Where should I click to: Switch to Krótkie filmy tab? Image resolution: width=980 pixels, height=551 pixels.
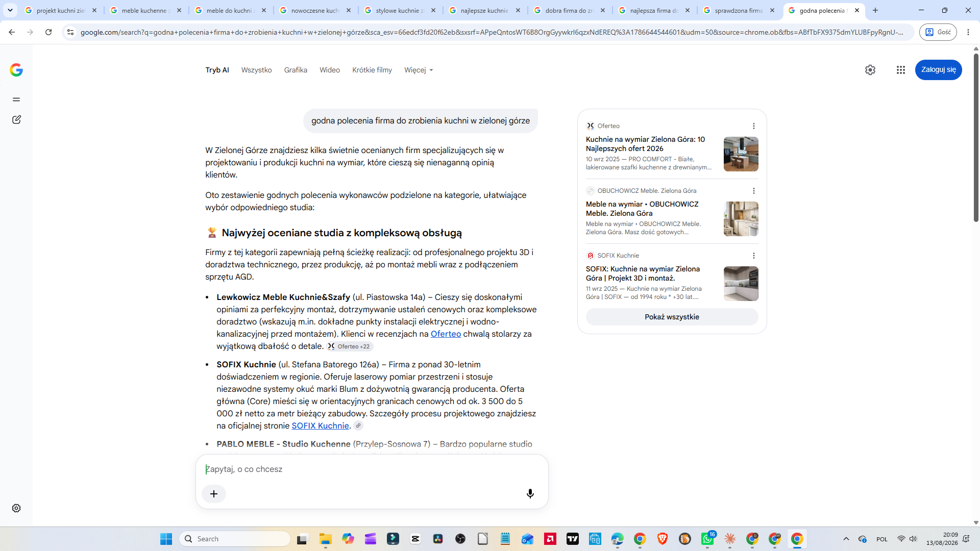[x=372, y=70]
